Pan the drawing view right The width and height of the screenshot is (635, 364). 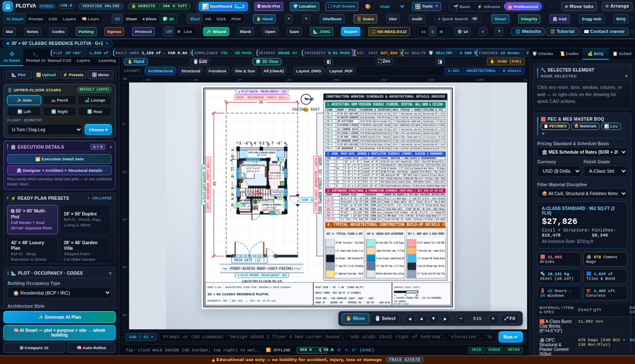445,318
